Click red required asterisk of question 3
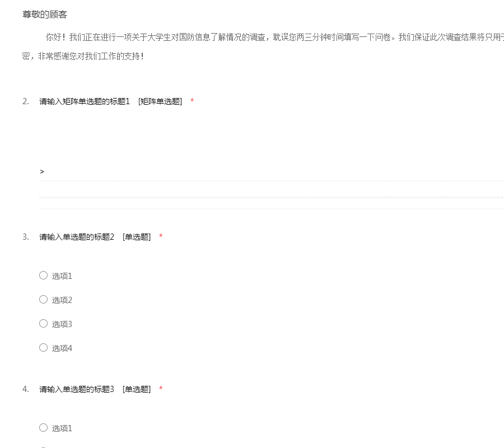Image resolution: width=504 pixels, height=448 pixels. 161,236
